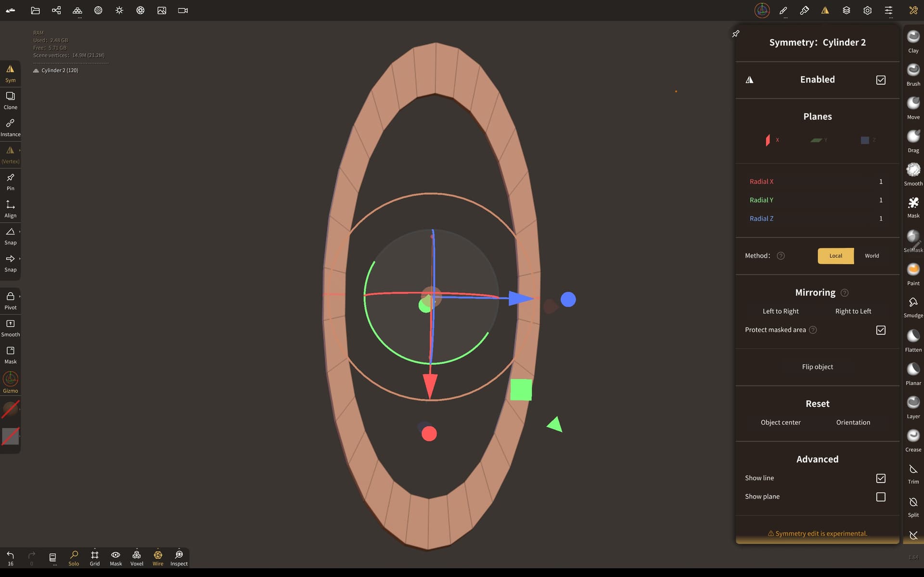Open the Inspect shortcut

tap(179, 558)
